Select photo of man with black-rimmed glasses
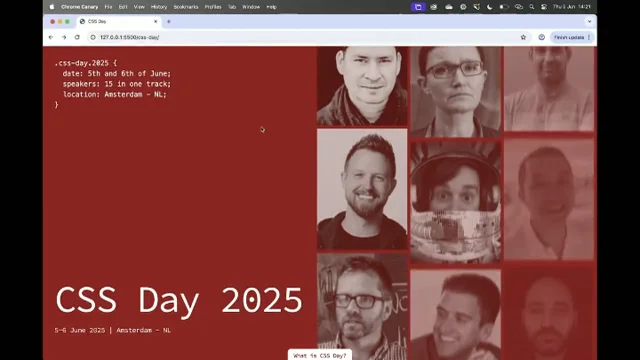 coord(362,307)
